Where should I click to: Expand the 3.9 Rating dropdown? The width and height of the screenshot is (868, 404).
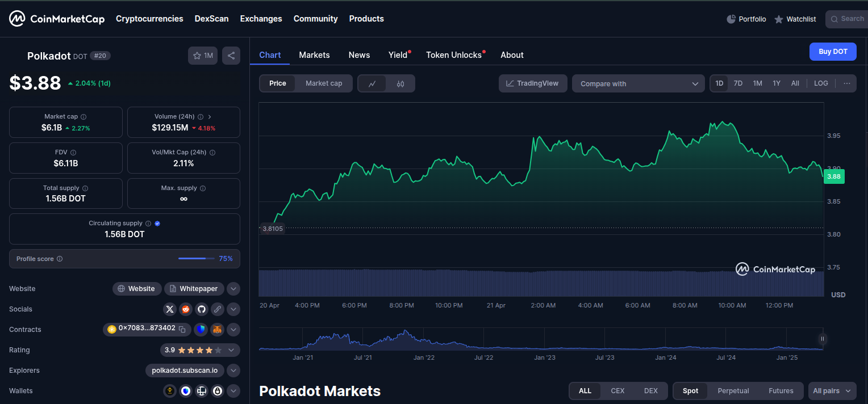coord(200,350)
